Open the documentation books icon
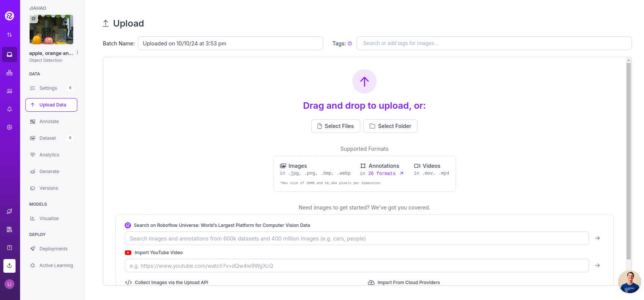Image resolution: width=644 pixels, height=300 pixels. point(9,230)
